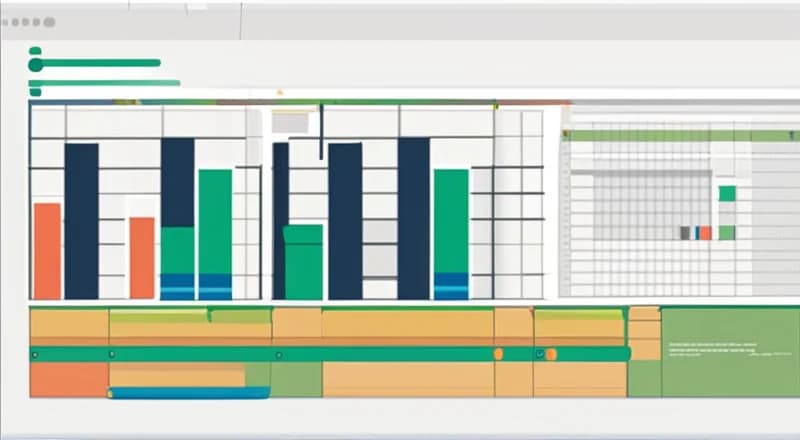The width and height of the screenshot is (800, 440).
Task: Toggle the small checkbox on green timeline bar
Action: coord(540,354)
